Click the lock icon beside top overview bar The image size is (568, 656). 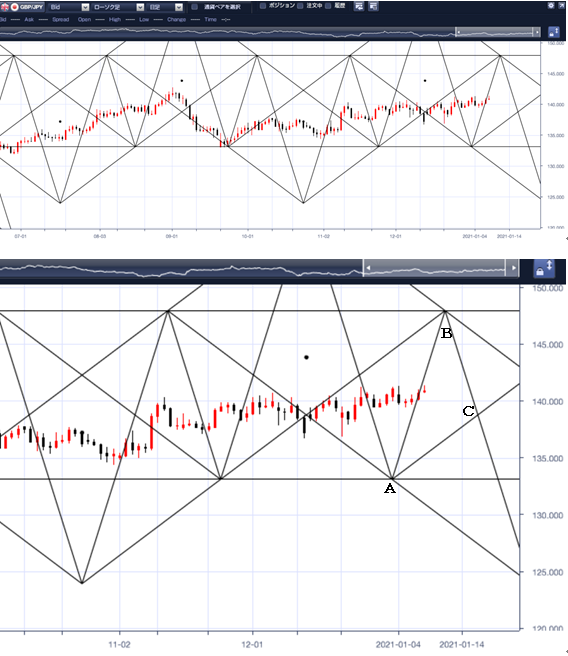[554, 32]
